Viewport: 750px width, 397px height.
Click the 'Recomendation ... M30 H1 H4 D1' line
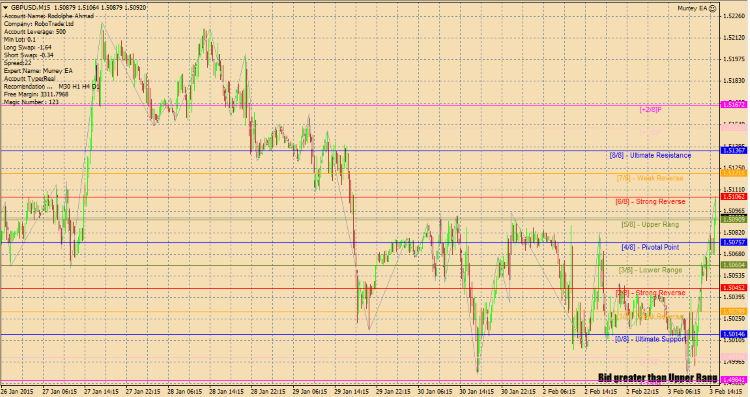click(52, 87)
